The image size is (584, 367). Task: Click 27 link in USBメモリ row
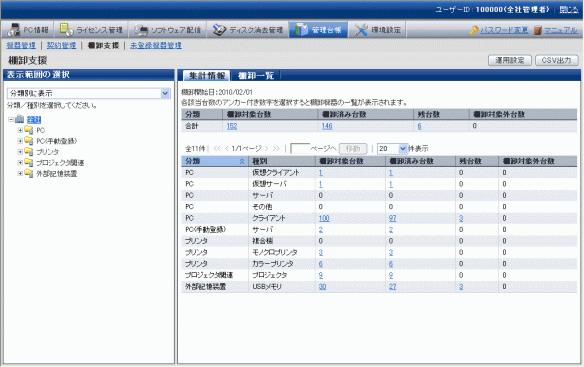tap(393, 287)
